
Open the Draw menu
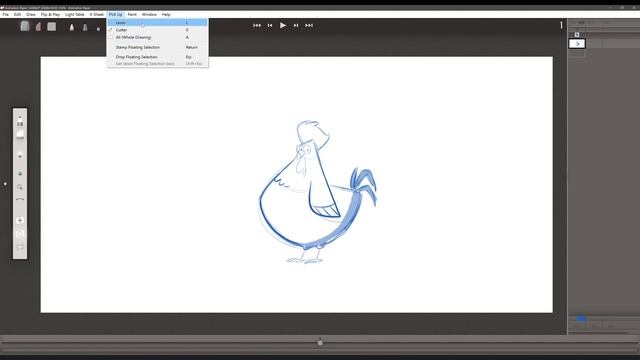[31, 14]
